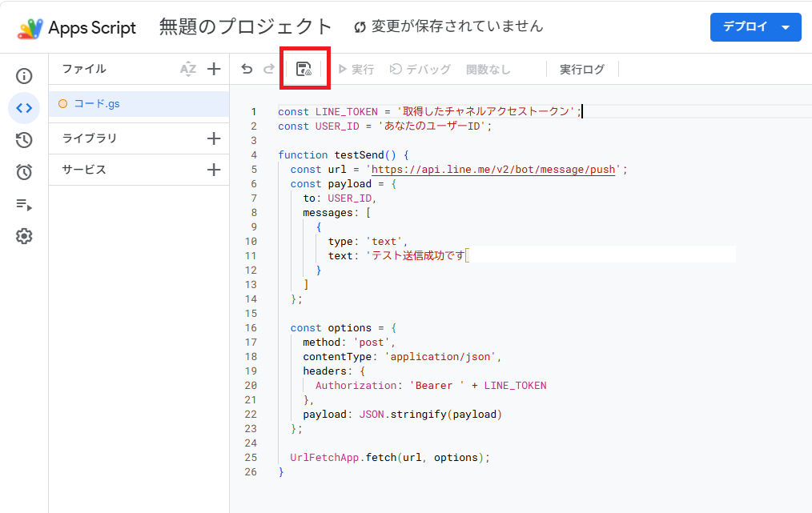Image resolution: width=812 pixels, height=513 pixels.
Task: Select the コード.gs file
Action: 139,103
